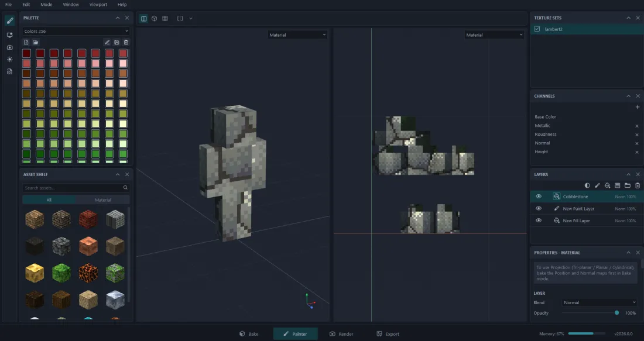Toggle visibility of Cobblestone layer
This screenshot has height=341, width=644.
pos(539,197)
